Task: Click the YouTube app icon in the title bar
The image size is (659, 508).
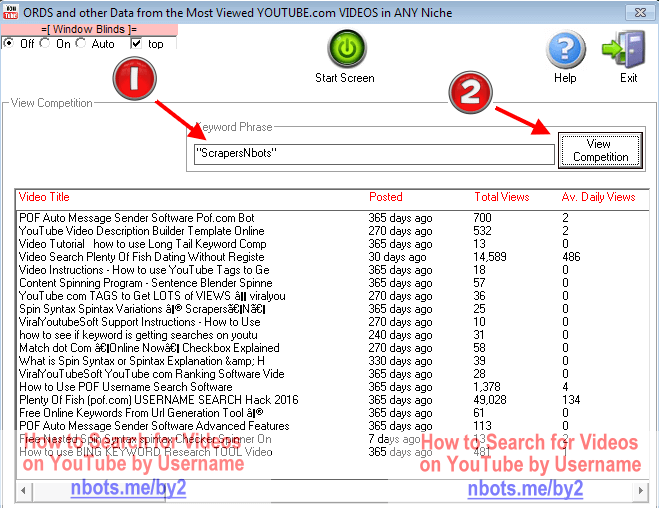Action: click(10, 12)
